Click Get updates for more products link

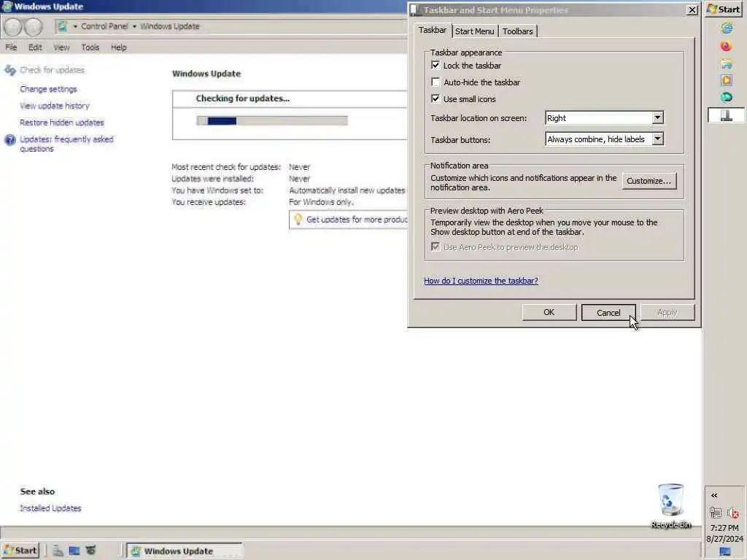356,219
